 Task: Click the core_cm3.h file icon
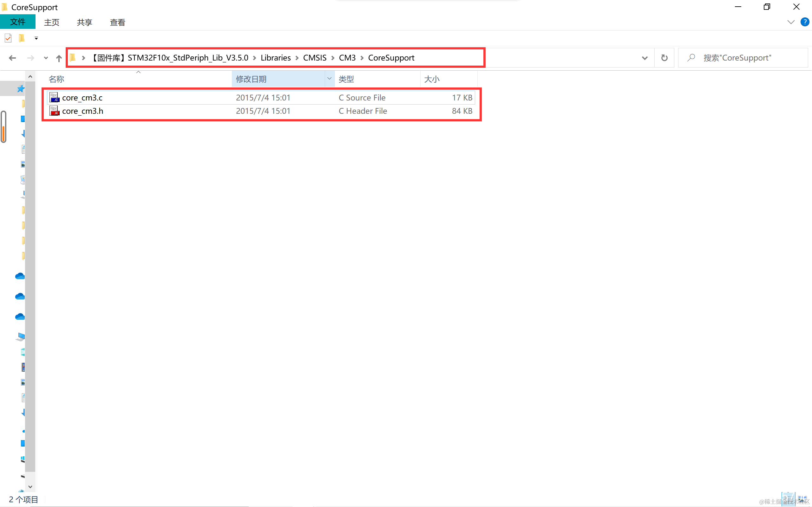point(54,111)
